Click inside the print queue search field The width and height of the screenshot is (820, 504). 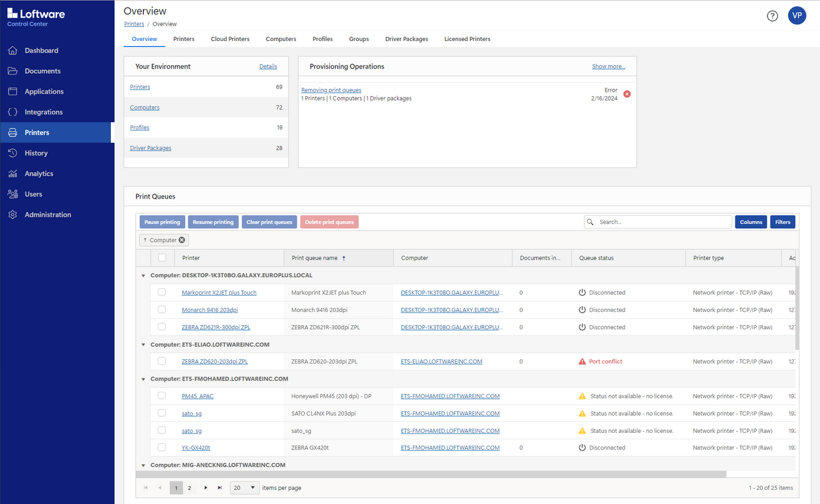click(658, 222)
